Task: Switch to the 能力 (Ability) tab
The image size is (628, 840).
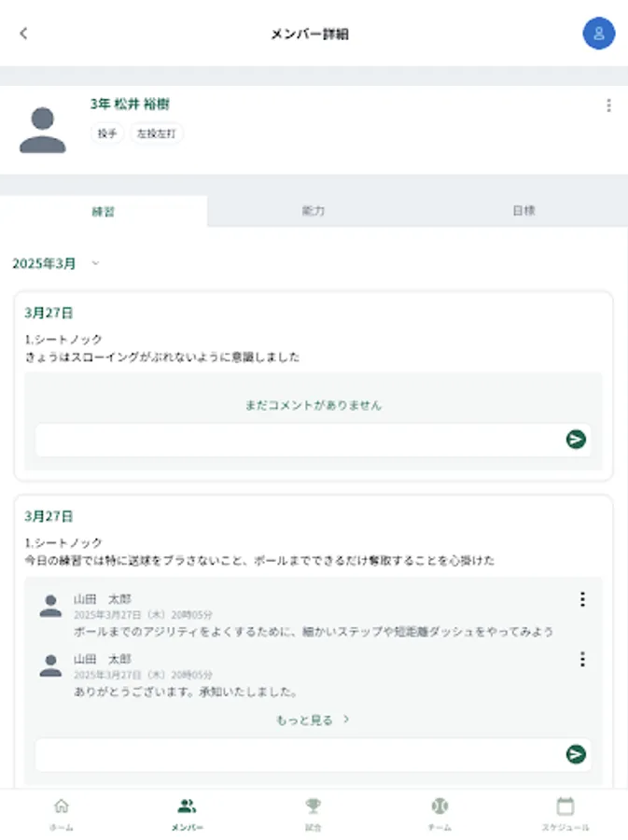Action: click(x=314, y=210)
